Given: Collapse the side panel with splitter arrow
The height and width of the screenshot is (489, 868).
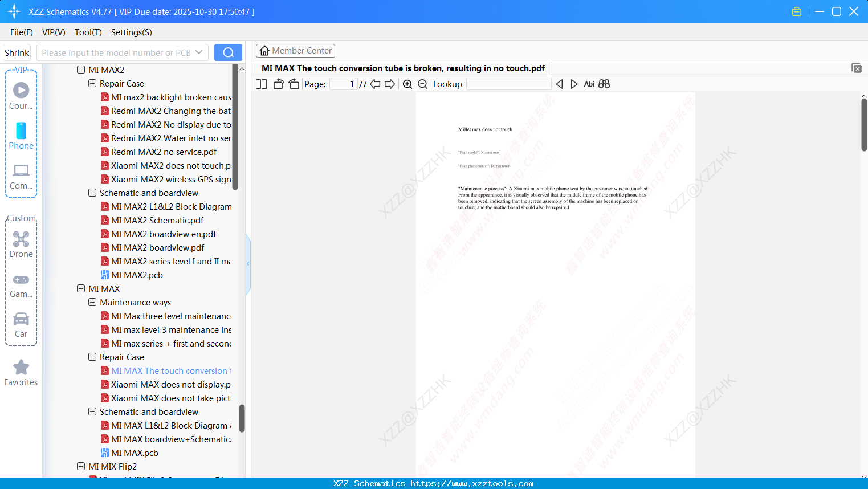Looking at the screenshot, I should [248, 264].
